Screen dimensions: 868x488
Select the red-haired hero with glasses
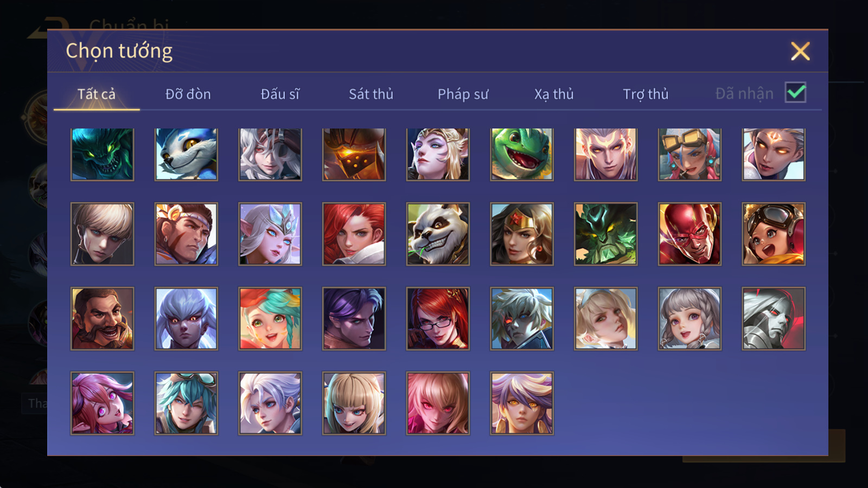point(438,319)
